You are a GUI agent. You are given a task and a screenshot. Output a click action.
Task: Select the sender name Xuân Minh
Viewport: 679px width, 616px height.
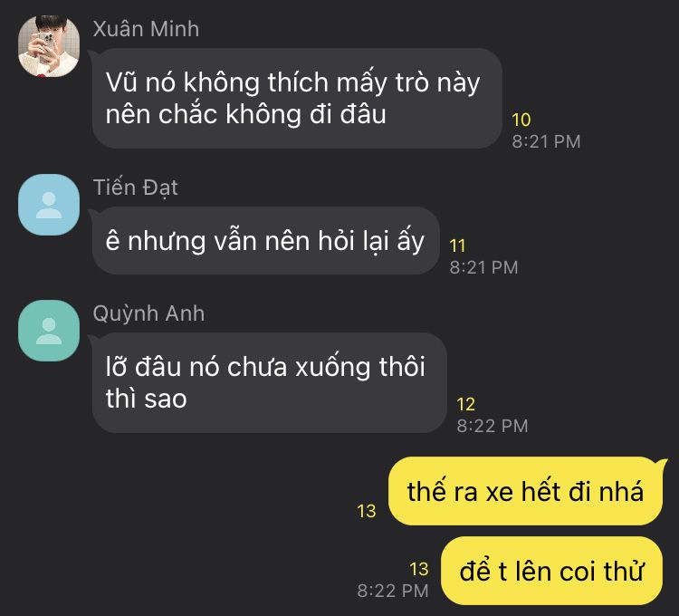click(146, 30)
